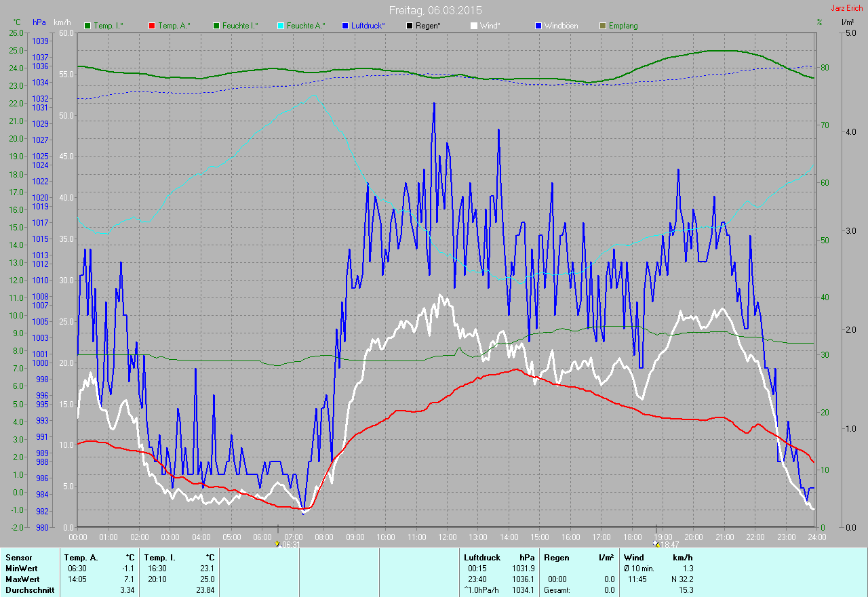
Task: Click the 12:00 time axis label
Action: [x=447, y=537]
